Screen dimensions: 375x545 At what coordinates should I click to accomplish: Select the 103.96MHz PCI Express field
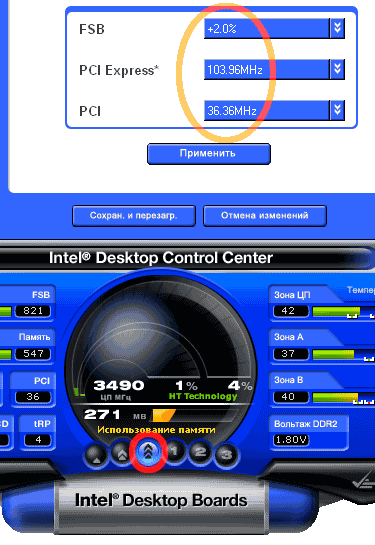pyautogui.click(x=267, y=70)
